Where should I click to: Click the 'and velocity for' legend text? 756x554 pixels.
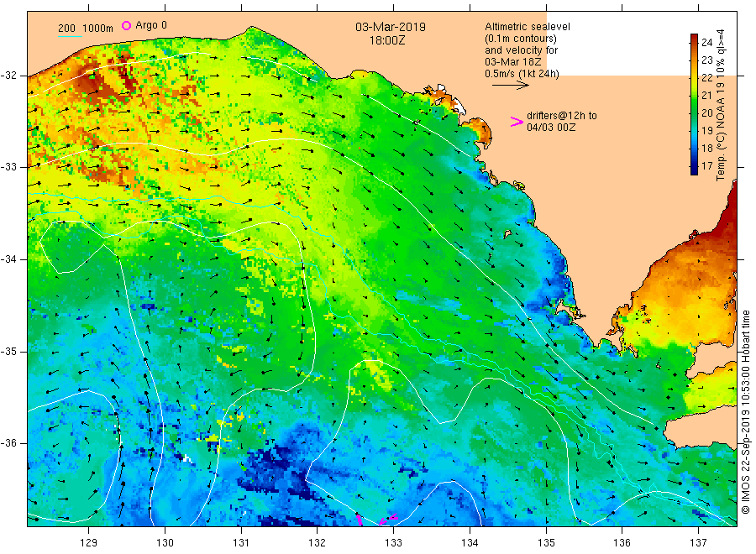(x=521, y=50)
